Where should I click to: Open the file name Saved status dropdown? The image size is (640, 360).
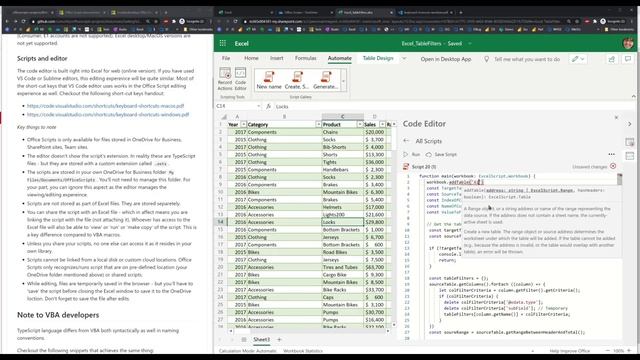tap(470, 43)
